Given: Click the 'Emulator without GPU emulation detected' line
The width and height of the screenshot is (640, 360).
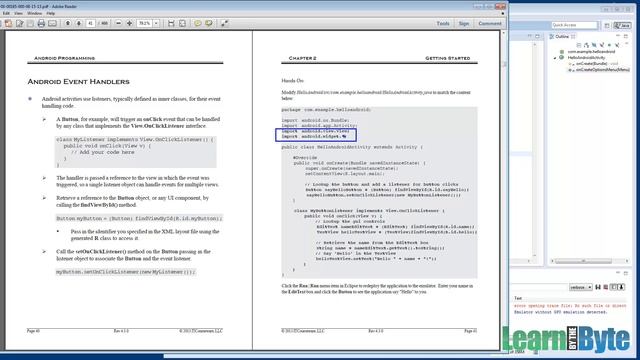Looking at the screenshot, I should coord(560,312).
